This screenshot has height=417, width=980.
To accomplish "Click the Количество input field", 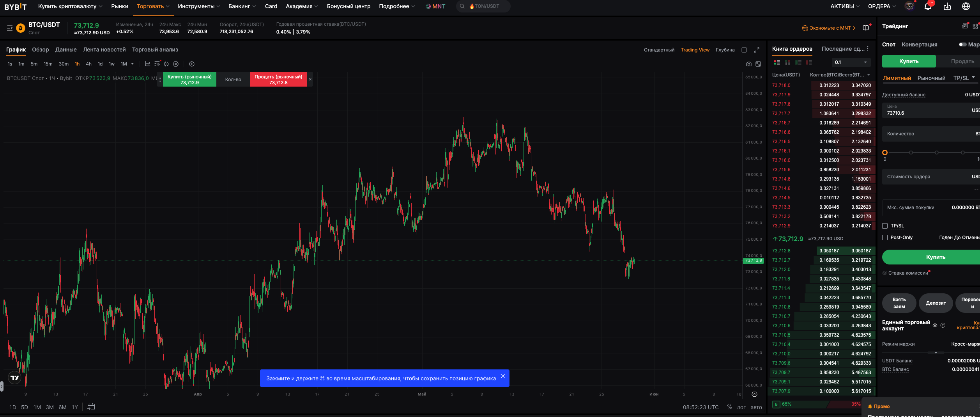I will tap(931, 134).
